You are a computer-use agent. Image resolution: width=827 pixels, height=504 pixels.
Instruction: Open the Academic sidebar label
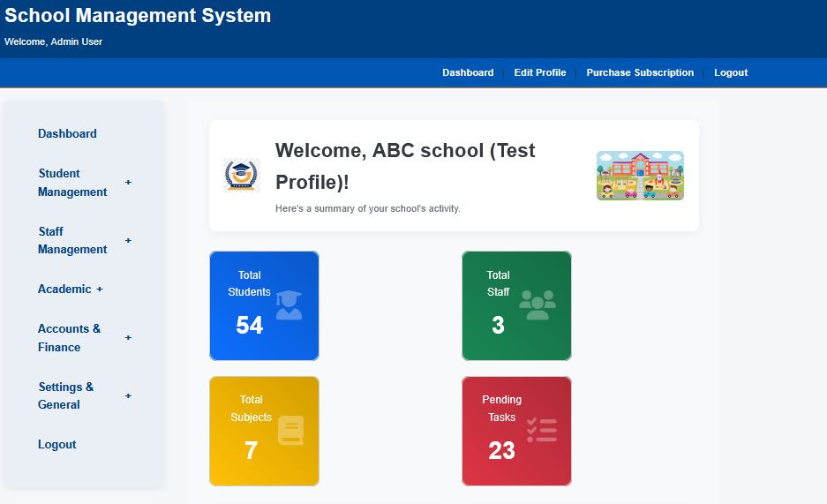(x=64, y=290)
